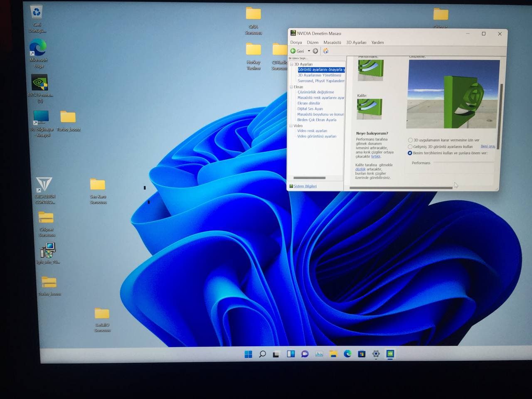
Task: Open Masaüstü renk ayarlarını ayarla
Action: coord(321,98)
